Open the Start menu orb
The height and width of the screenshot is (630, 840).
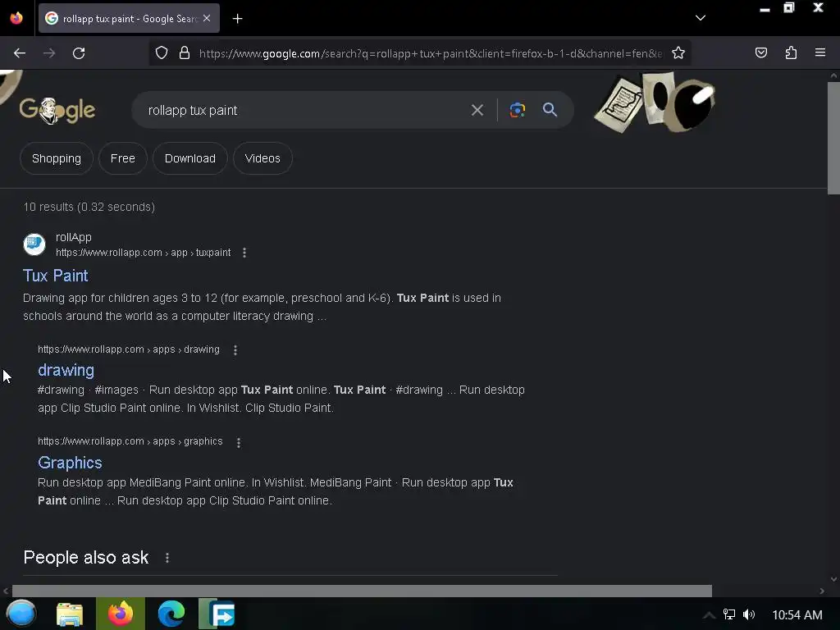click(21, 614)
